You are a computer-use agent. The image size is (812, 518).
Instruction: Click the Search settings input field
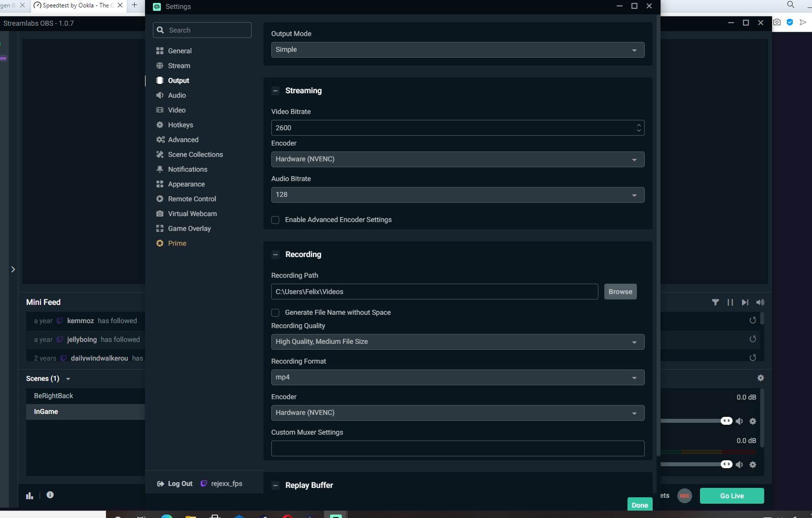tap(207, 30)
